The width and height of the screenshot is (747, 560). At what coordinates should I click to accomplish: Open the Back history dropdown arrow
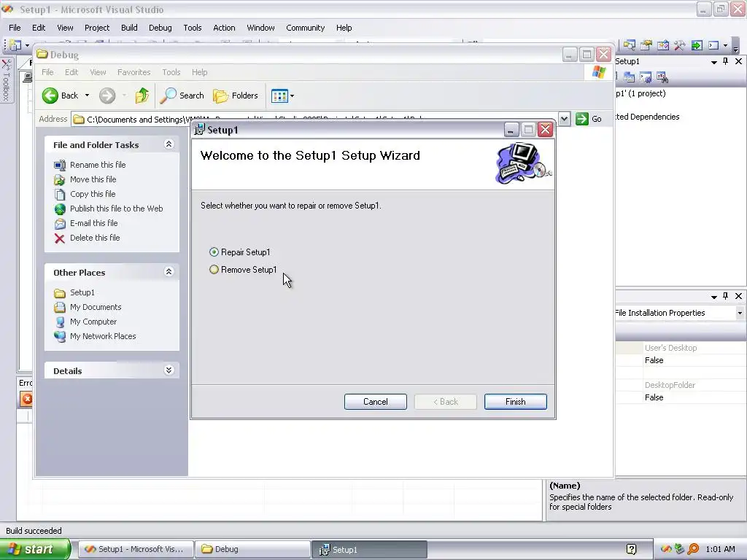(x=88, y=96)
